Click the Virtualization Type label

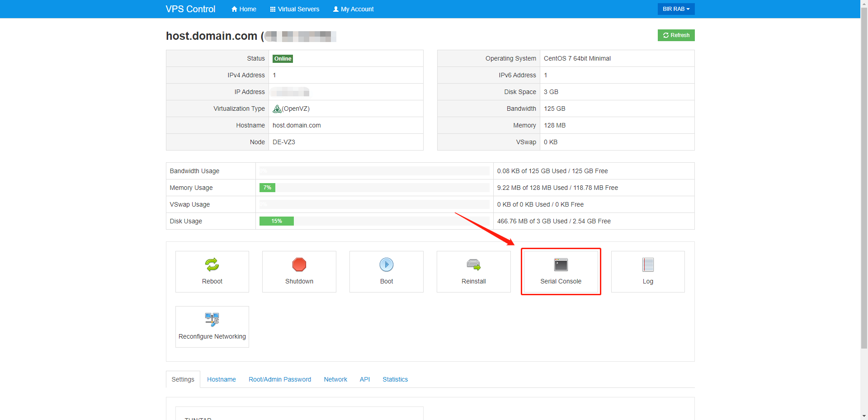pyautogui.click(x=239, y=109)
